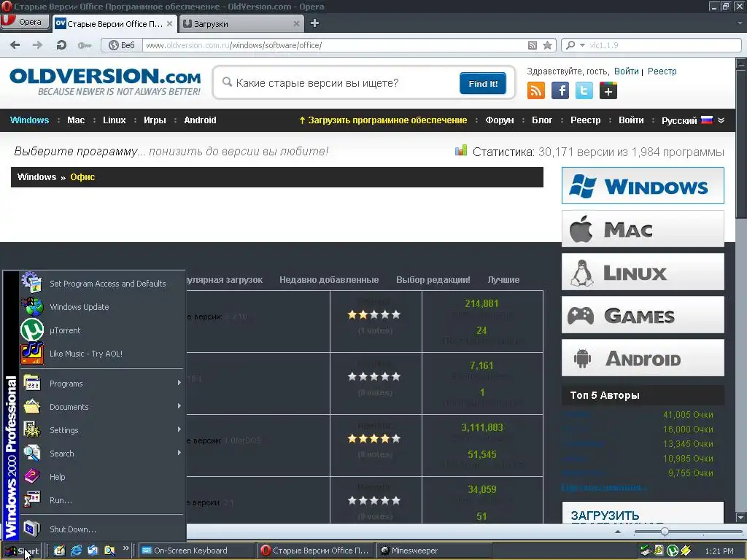Launch µTorrent from the Start menu
The width and height of the screenshot is (747, 560).
point(102,330)
